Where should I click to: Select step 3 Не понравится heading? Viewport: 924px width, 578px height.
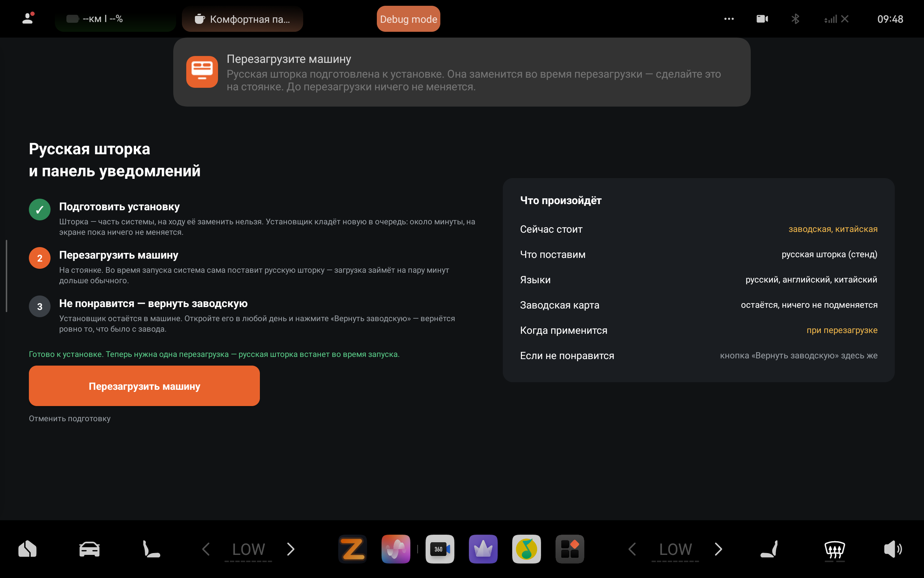153,303
